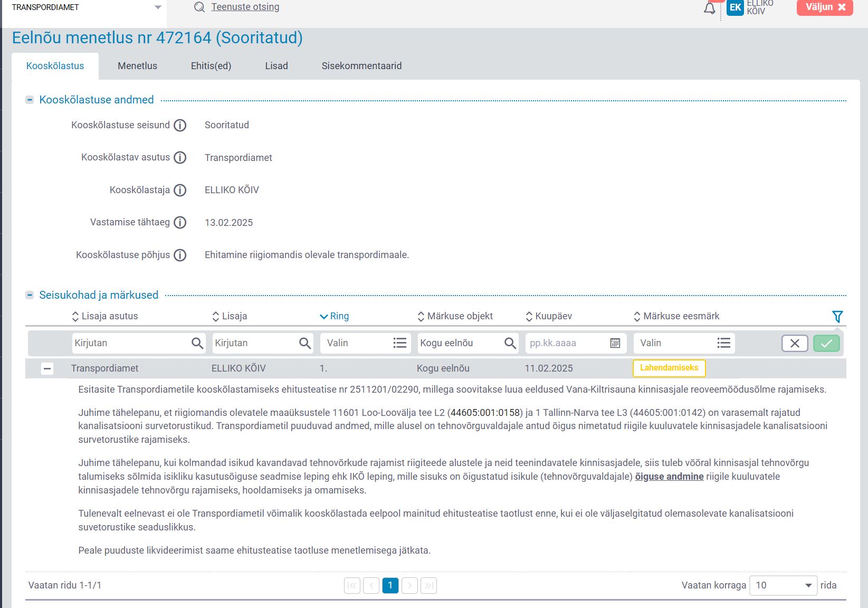Collapse the Seisukohad ja märkused section
868x608 pixels.
(30, 295)
